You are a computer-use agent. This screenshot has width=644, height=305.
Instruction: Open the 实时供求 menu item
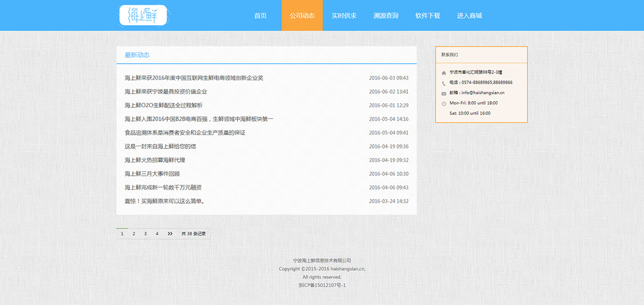pos(344,16)
